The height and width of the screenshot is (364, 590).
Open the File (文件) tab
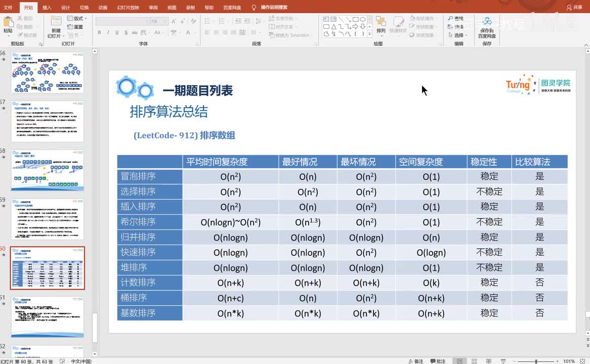(8, 8)
